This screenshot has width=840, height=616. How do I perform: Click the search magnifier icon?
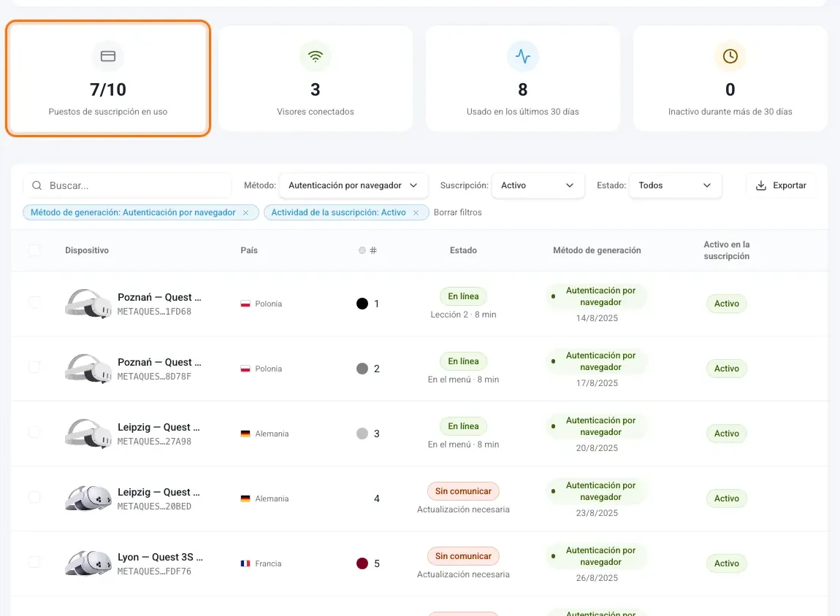coord(37,185)
